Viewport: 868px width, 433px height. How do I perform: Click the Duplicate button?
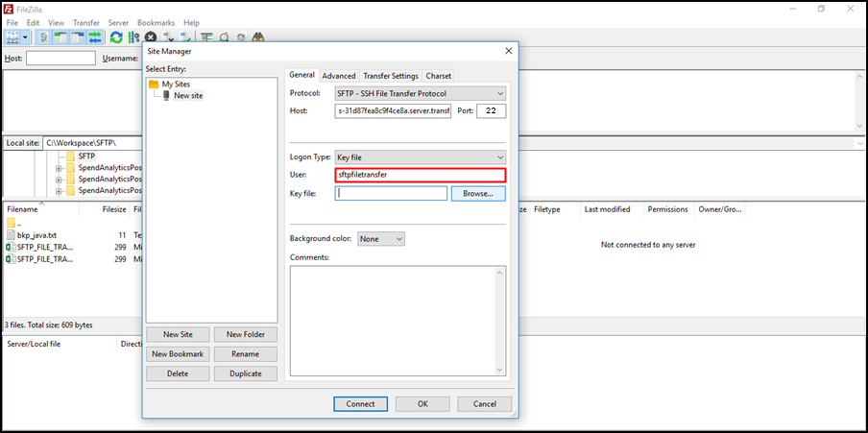pos(246,373)
